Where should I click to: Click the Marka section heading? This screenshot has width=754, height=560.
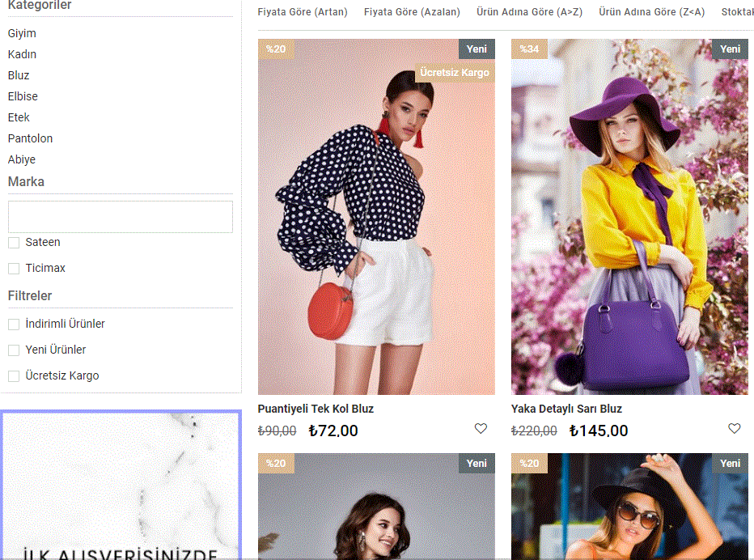click(26, 182)
